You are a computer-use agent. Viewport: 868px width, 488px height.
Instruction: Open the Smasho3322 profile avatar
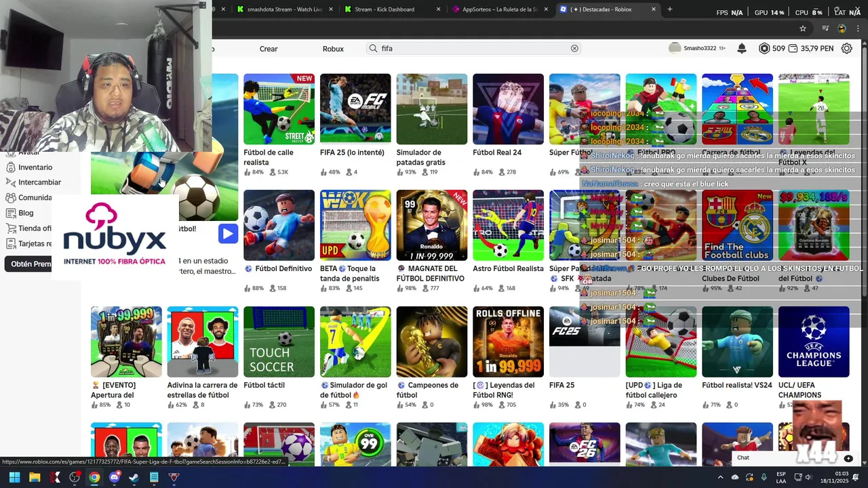coord(674,48)
